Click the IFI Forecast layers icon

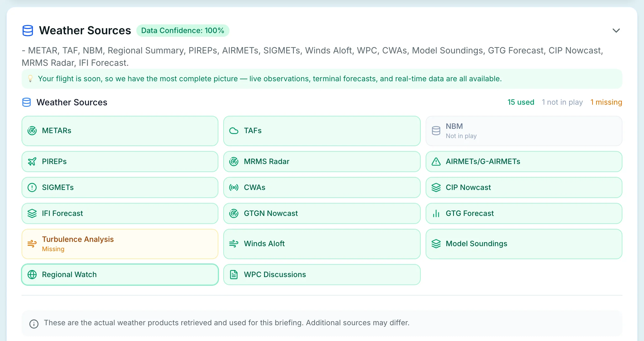point(32,213)
